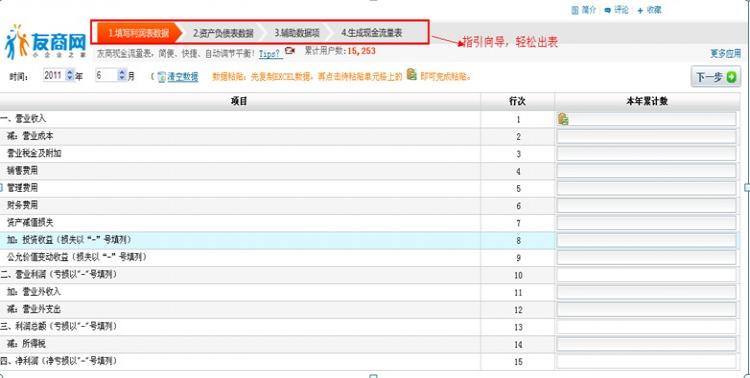This screenshot has width=750, height=378.
Task: Click the 加：营业外收入 row label
Action: 33,291
